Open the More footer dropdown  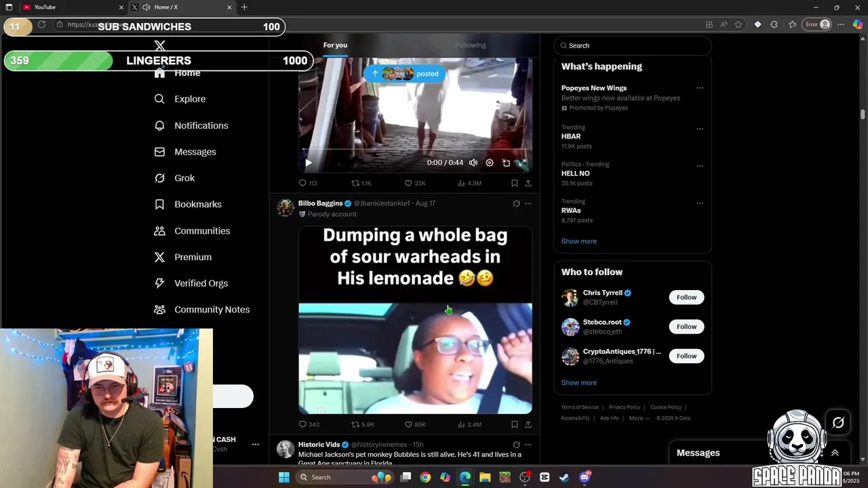point(639,418)
